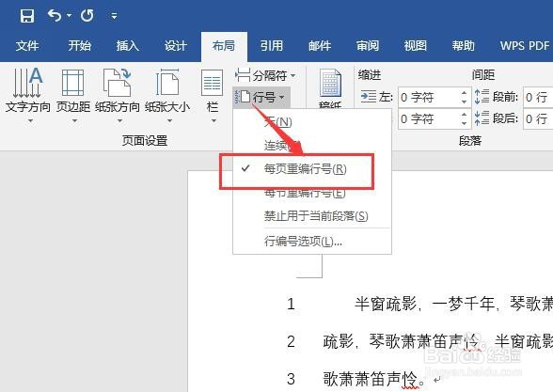
Task: Expand the 纸张大小 dropdown arrow
Action: pos(169,121)
